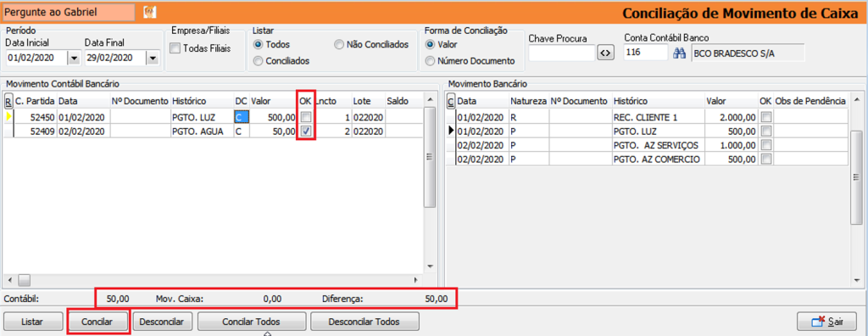Check OK box for PGTO. AZ SERVIÇOS row
This screenshot has height=336, width=868.
766,145
